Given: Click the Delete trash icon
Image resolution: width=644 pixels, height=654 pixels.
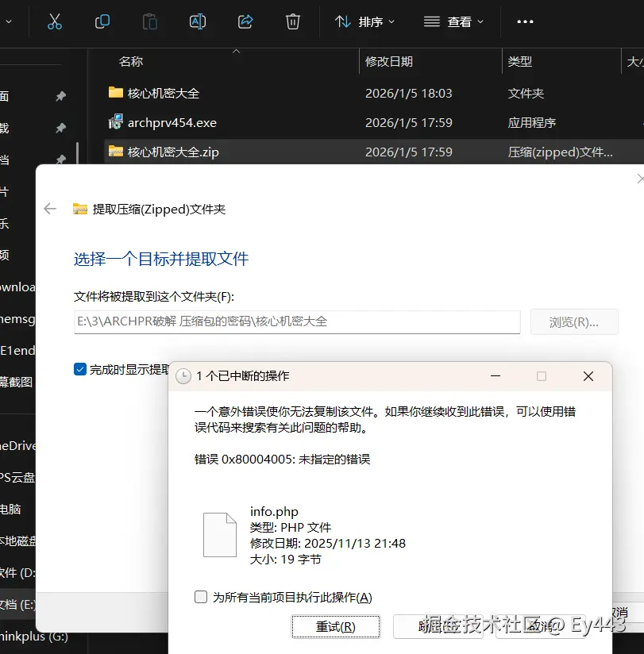Looking at the screenshot, I should (292, 21).
